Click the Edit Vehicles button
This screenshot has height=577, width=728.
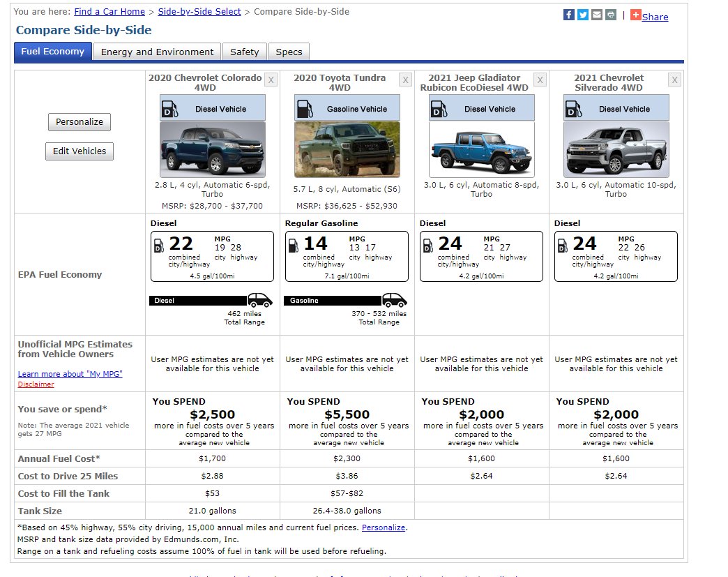(x=79, y=151)
